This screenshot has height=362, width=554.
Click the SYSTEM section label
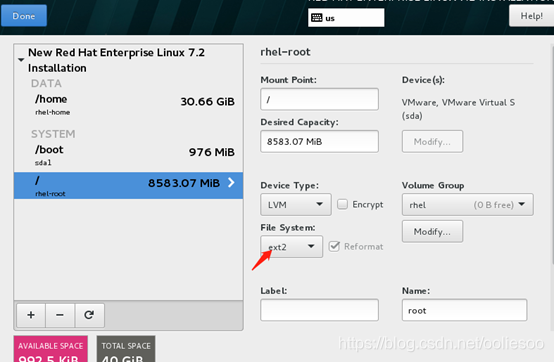point(53,134)
